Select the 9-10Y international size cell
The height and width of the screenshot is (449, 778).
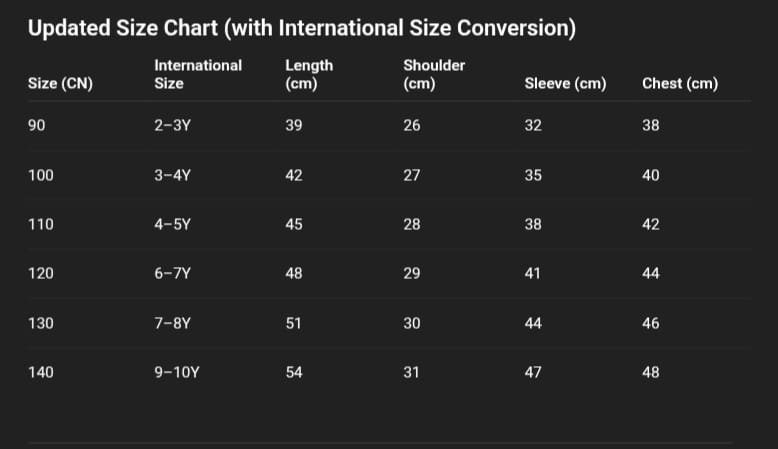(177, 372)
